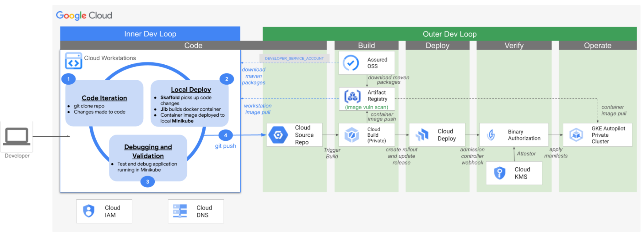Screen dimensions: 644x235
Task: Select the Deploy stage header
Action: tap(437, 45)
